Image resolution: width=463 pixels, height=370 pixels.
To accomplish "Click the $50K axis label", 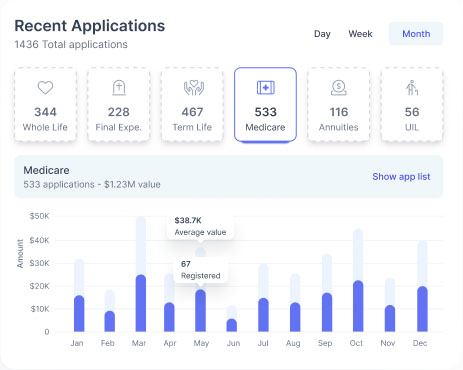I will [x=39, y=216].
